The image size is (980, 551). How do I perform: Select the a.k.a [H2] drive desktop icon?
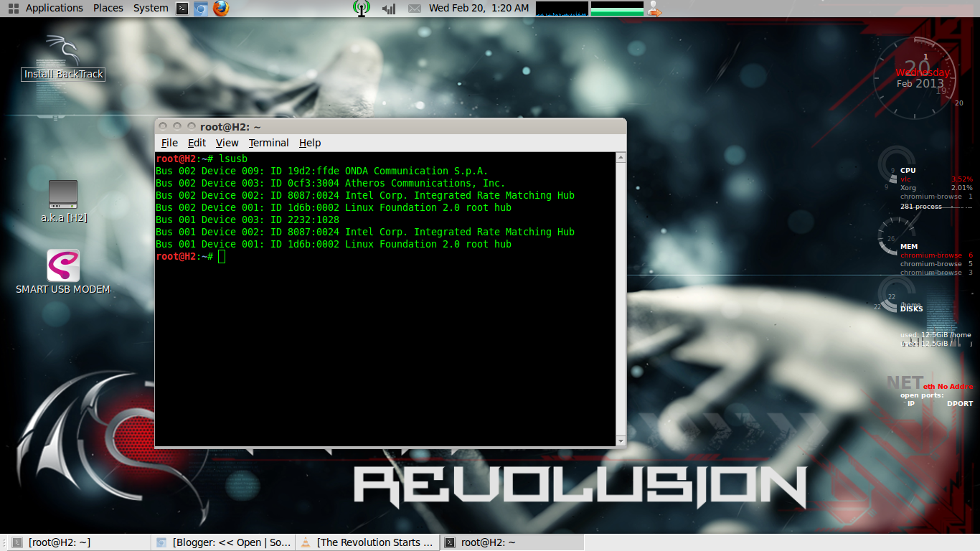(x=64, y=201)
